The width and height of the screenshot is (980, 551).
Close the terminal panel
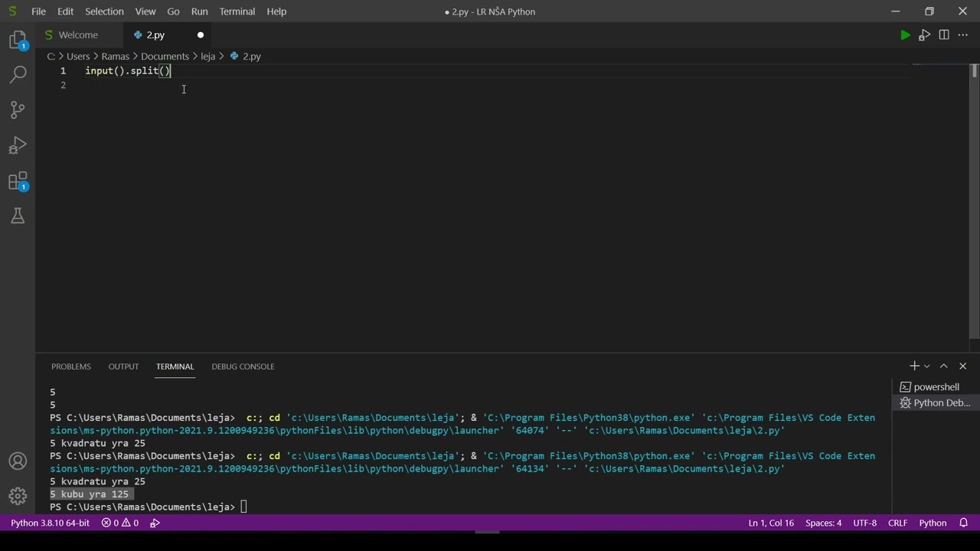tap(963, 367)
